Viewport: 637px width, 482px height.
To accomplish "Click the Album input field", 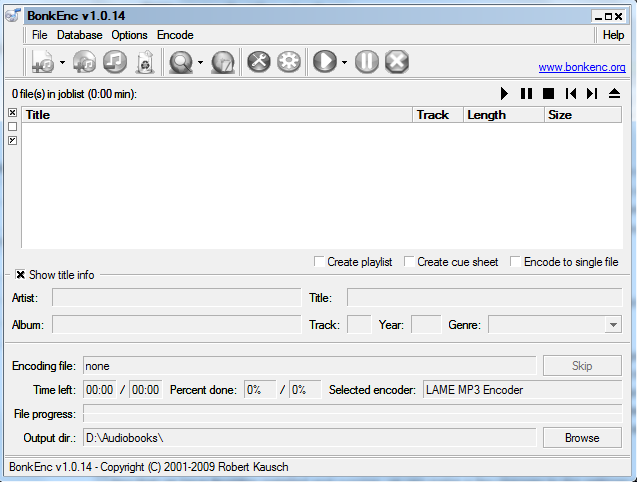I will point(176,325).
